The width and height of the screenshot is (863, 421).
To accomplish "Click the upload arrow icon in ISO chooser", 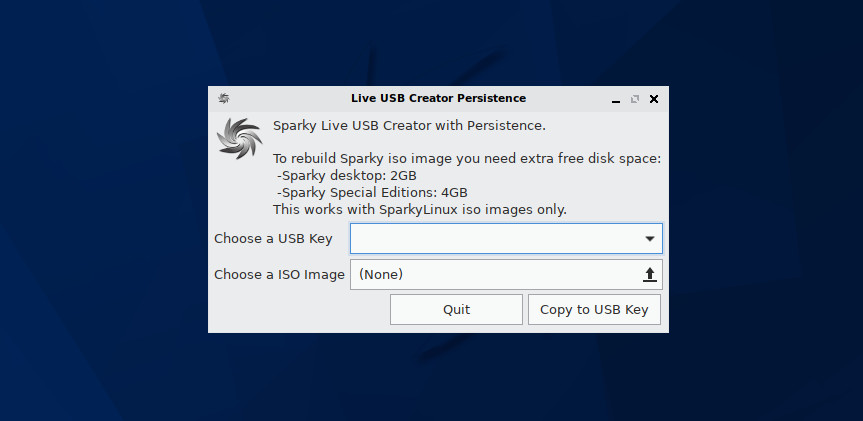I will click(x=649, y=275).
